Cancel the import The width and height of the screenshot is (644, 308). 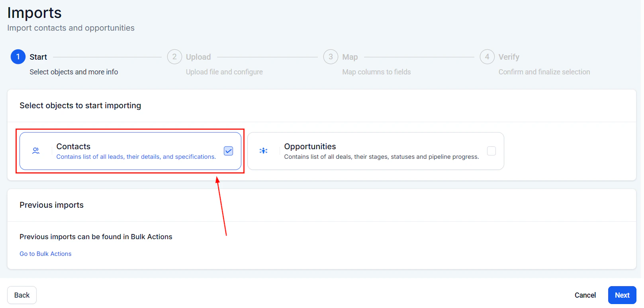(585, 295)
